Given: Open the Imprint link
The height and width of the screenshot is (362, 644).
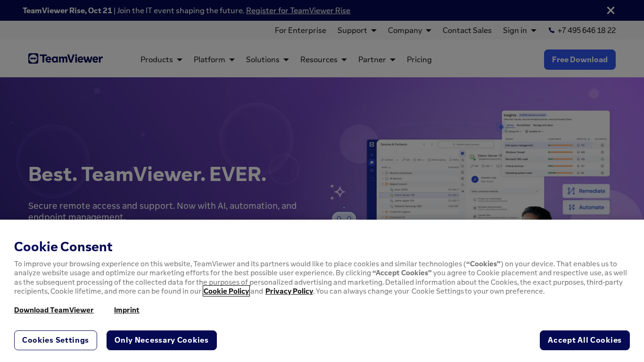Looking at the screenshot, I should click(126, 310).
